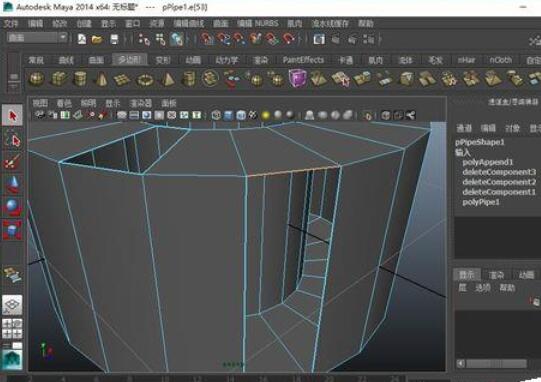
Task: Activate the Paint Selection tool
Action: pos(12,161)
